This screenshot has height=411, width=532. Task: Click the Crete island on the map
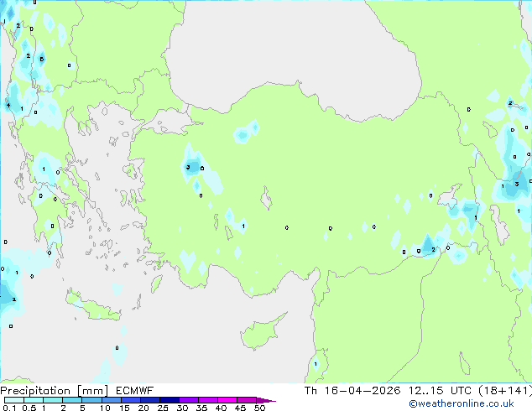[93, 306]
